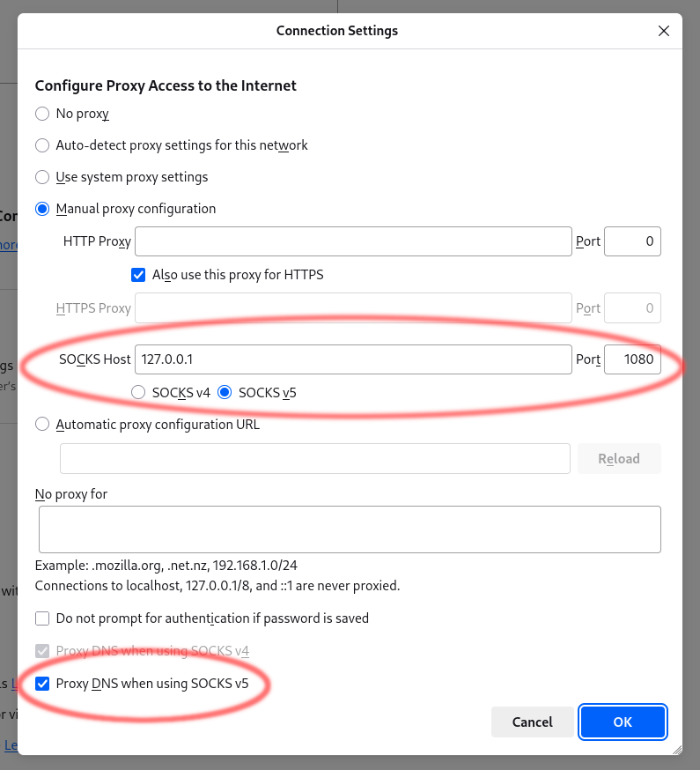Screen dimensions: 700x770
Task: Disable Proxy DNS when using SOCKS v5
Action: (x=41, y=683)
